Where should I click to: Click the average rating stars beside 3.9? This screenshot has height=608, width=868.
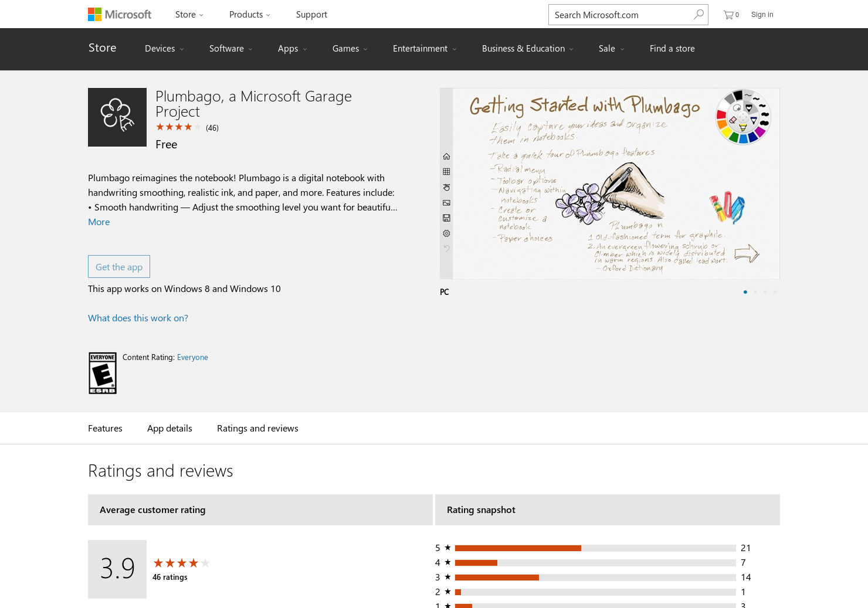tap(181, 563)
